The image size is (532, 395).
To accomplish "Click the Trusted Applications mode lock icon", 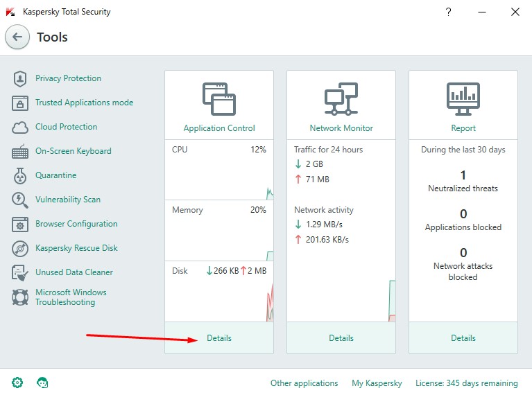I will coord(20,103).
